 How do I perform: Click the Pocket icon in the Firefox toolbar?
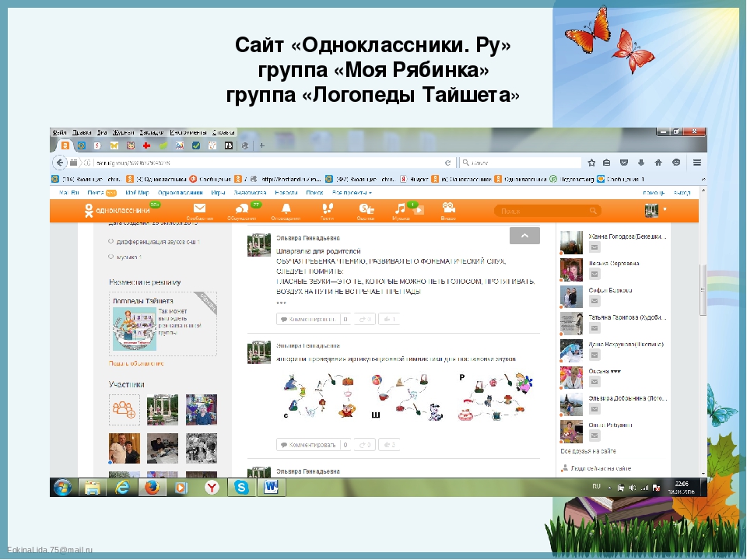click(x=623, y=163)
